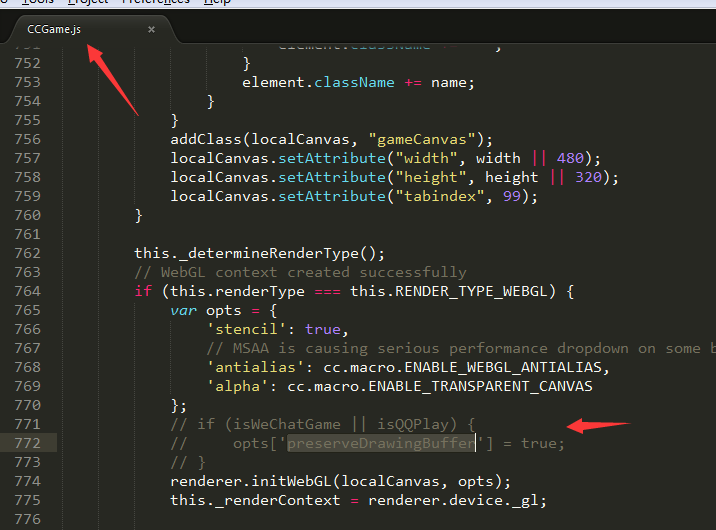Click the "width" string on line 757
The image size is (716, 530).
coord(426,158)
